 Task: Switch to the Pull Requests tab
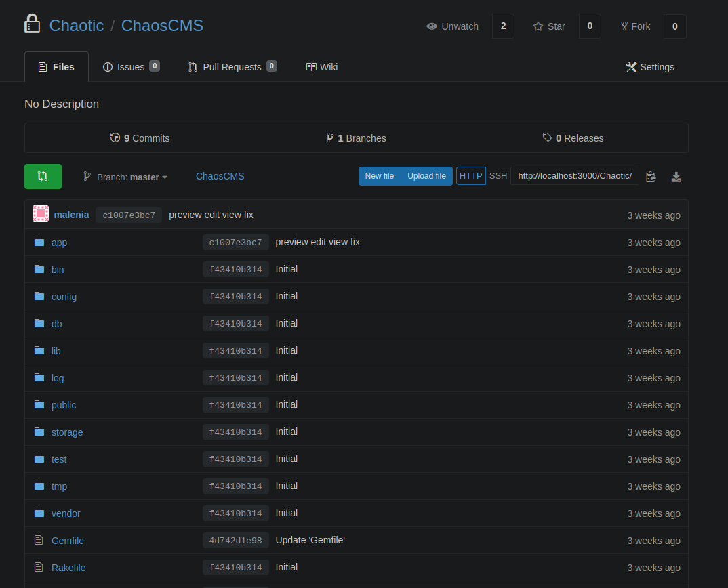(x=232, y=67)
